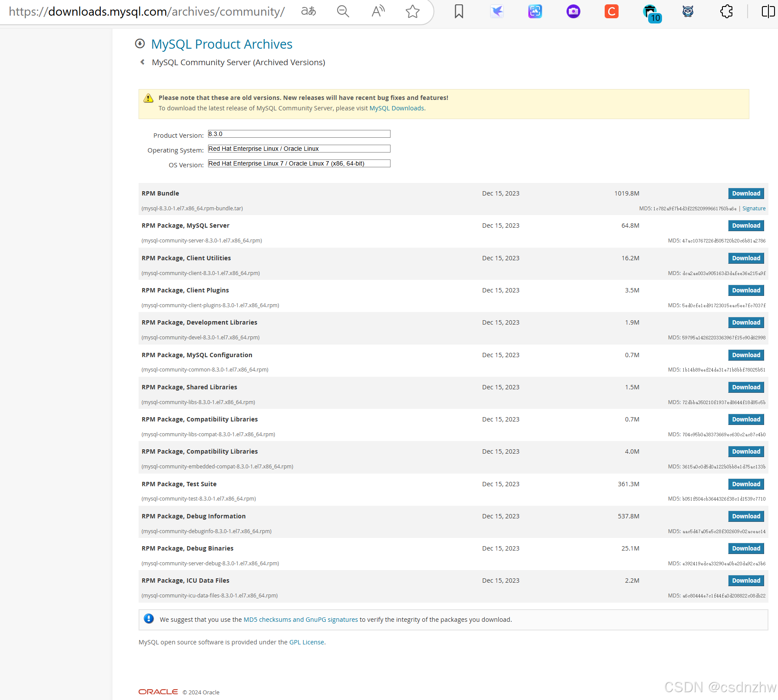Image resolution: width=778 pixels, height=700 pixels.
Task: Favorite this page with the star icon
Action: coord(413,11)
